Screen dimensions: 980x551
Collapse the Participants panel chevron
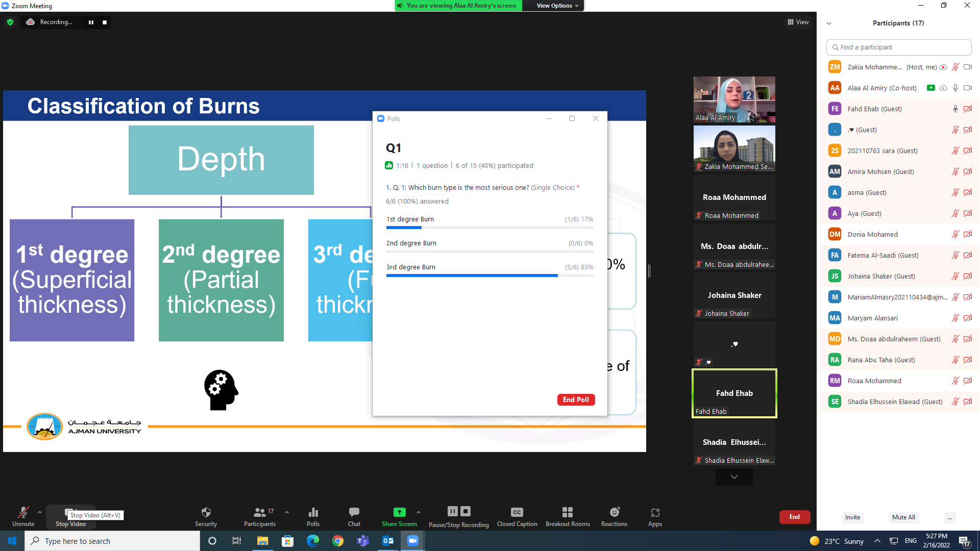(x=829, y=23)
